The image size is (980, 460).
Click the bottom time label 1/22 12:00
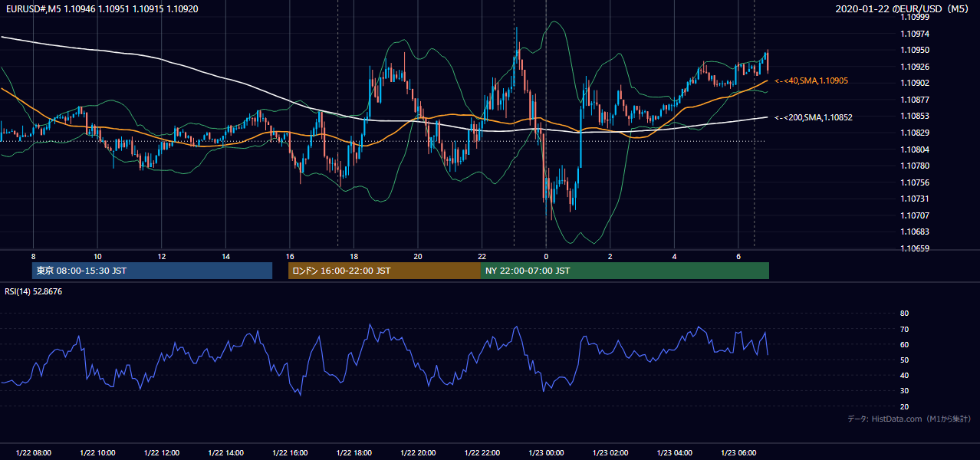pyautogui.click(x=162, y=453)
